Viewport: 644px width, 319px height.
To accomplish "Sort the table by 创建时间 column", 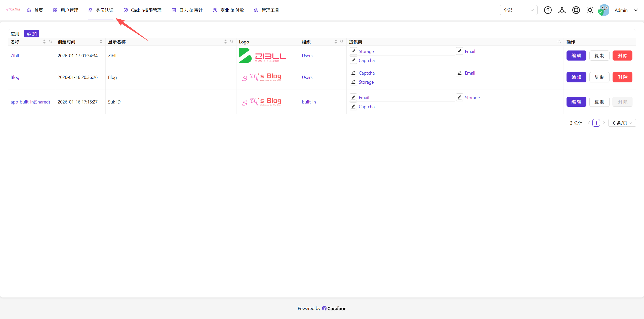I will 101,42.
